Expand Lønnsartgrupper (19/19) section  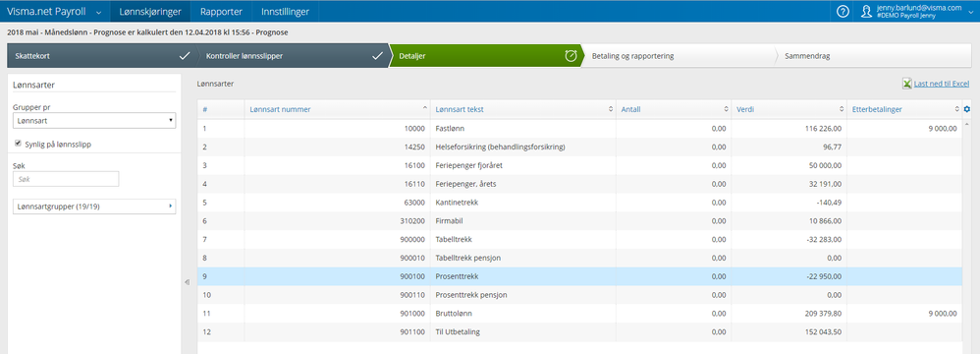pos(94,206)
